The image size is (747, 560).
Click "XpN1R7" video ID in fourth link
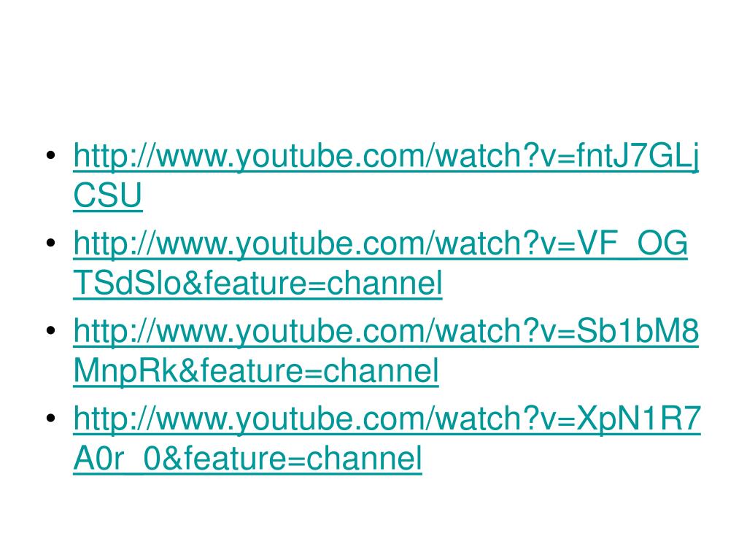pyautogui.click(x=639, y=419)
